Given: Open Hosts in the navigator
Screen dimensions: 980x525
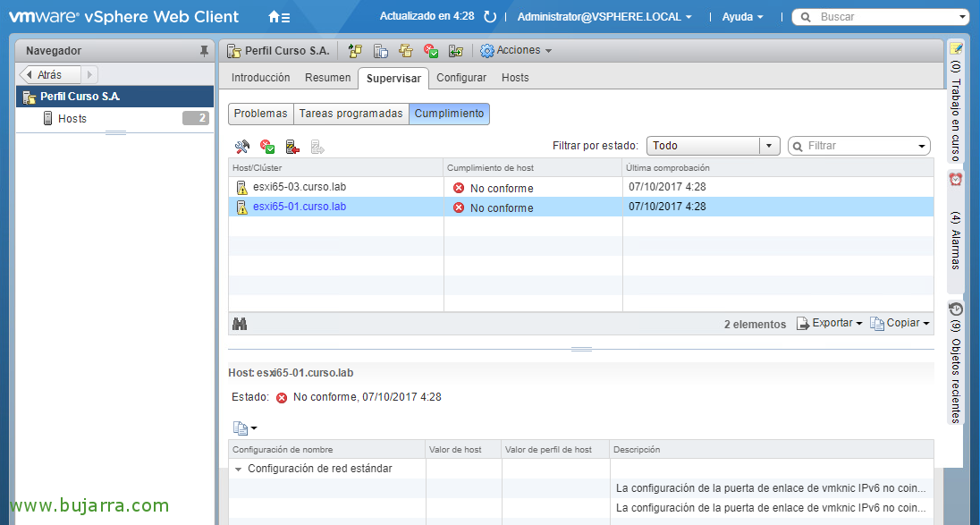Looking at the screenshot, I should [x=115, y=119].
